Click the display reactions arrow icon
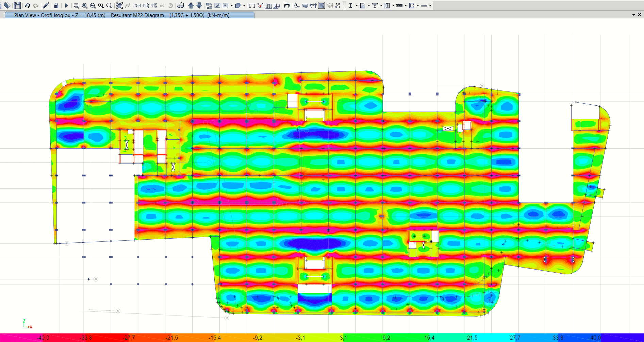Viewport: 644px width, 342px height. click(297, 5)
